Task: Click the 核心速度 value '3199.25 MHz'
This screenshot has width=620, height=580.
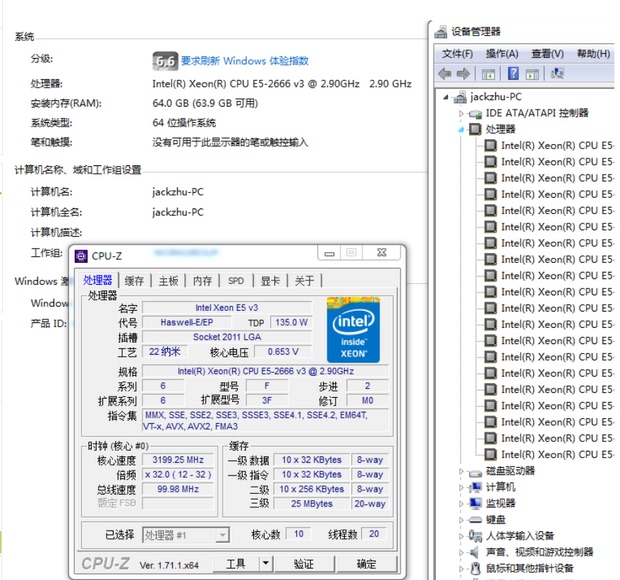Action: tap(178, 460)
